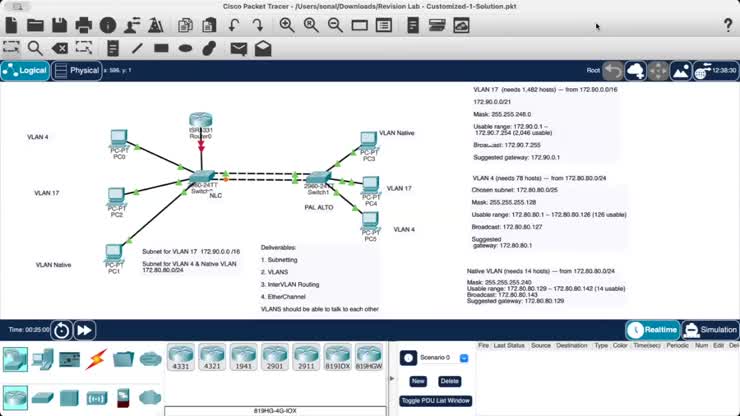
Task: Save the network with floppy disk icon
Action: 59,25
